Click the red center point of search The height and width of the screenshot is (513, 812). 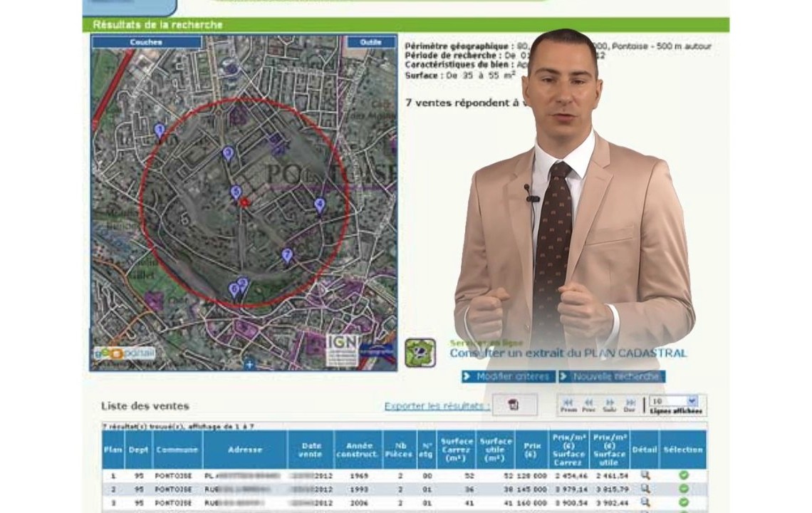tap(246, 202)
